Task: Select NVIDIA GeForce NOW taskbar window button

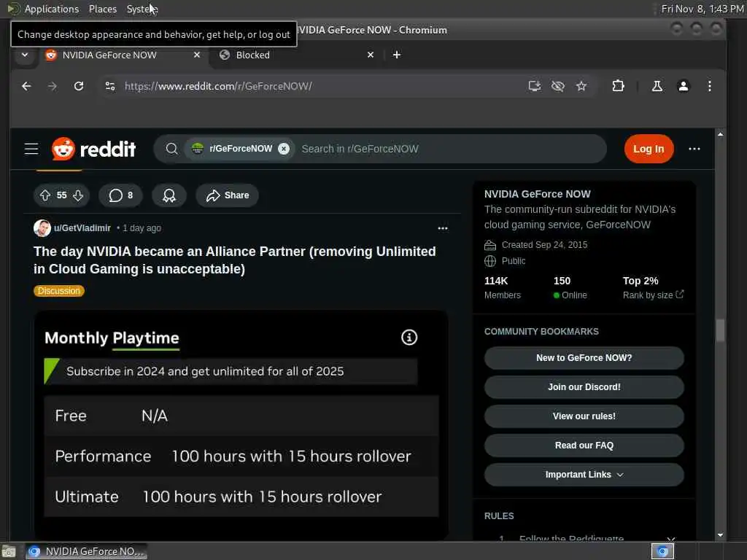Action: click(86, 551)
